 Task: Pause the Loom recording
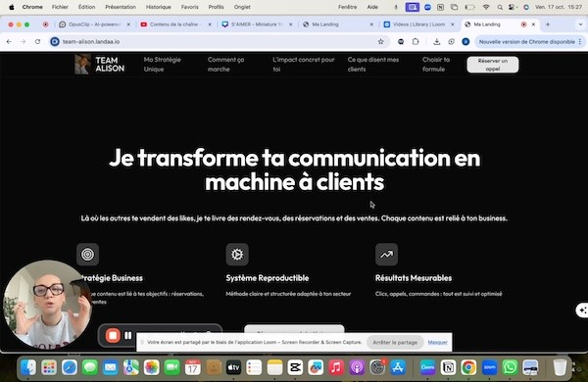pos(127,336)
